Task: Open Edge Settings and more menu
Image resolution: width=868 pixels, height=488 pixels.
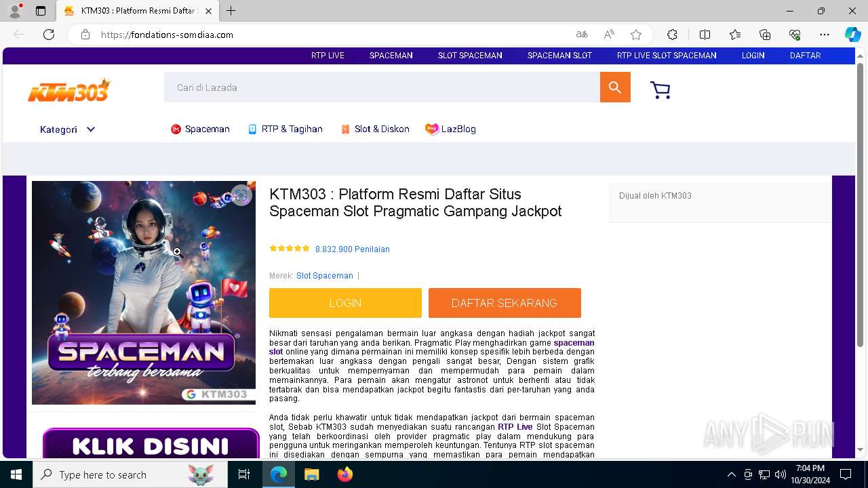Action: click(825, 35)
